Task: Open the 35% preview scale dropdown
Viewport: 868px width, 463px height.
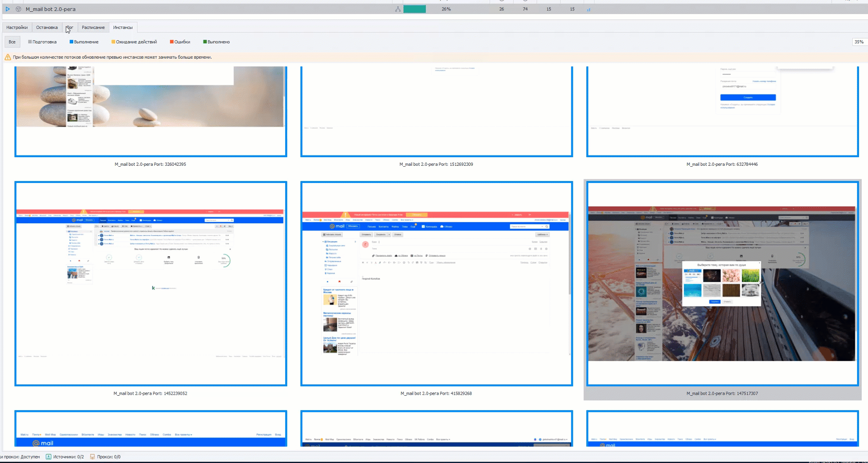Action: coord(859,42)
